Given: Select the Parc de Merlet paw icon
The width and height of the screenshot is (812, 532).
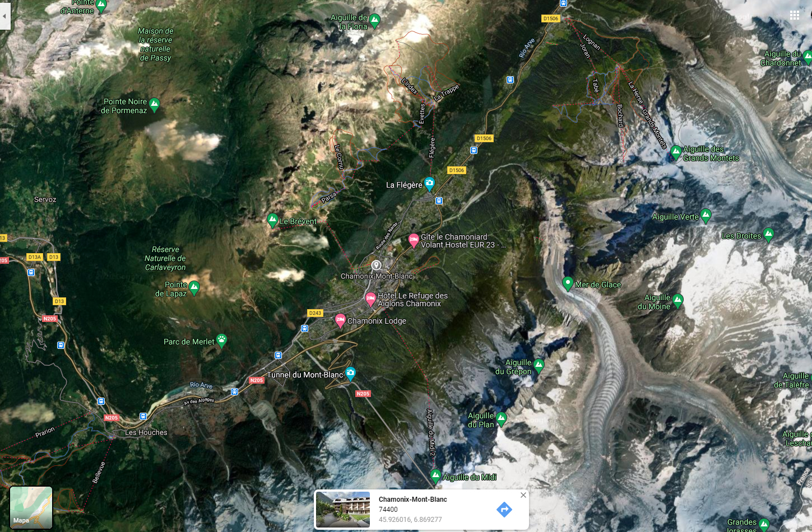Looking at the screenshot, I should [x=222, y=340].
